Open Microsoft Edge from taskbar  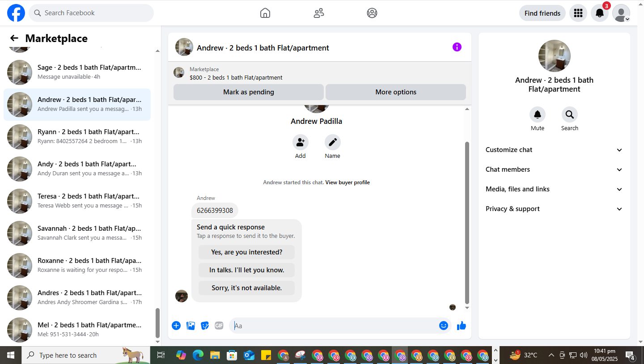point(198,355)
